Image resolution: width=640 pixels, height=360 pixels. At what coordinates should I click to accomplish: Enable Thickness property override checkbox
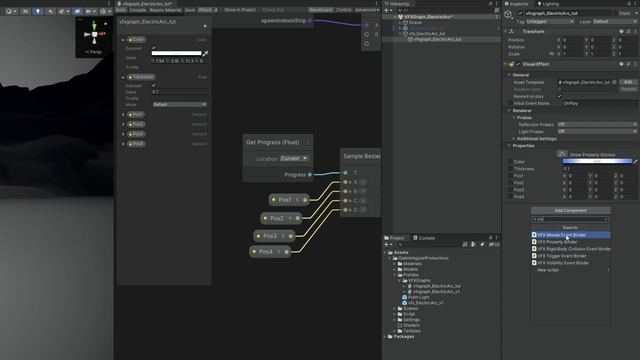[510, 169]
